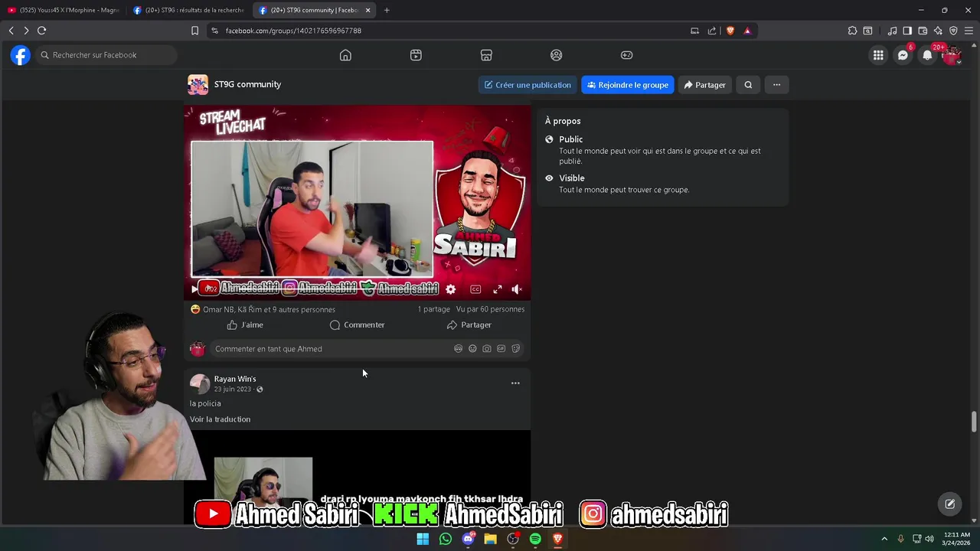Viewport: 980px width, 551px height.
Task: Open the Gaming icon in the top nav
Action: [626, 55]
